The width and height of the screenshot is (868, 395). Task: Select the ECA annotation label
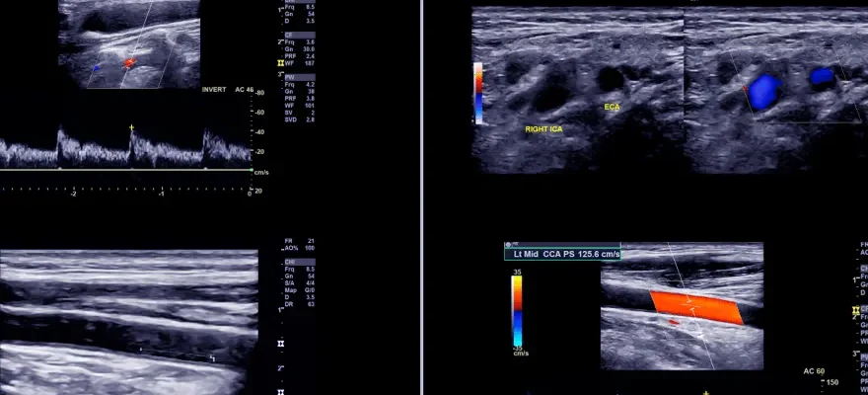click(x=612, y=107)
